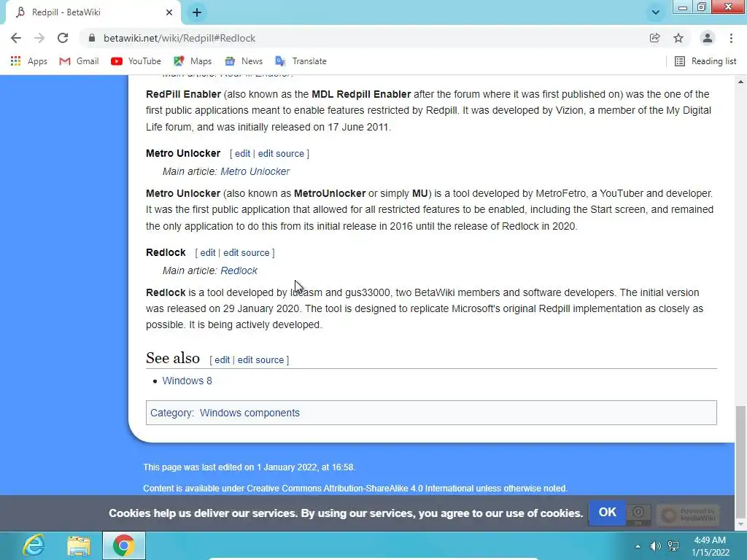View site security lock info
The height and width of the screenshot is (560, 747).
tap(92, 38)
